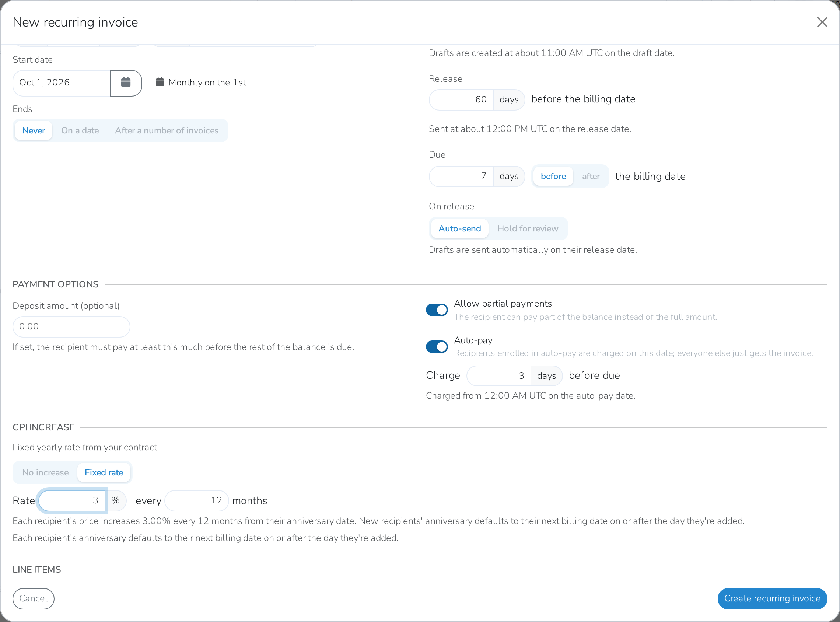Screen dimensions: 840x622
Task: Set due to after the billing date
Action: click(x=591, y=176)
